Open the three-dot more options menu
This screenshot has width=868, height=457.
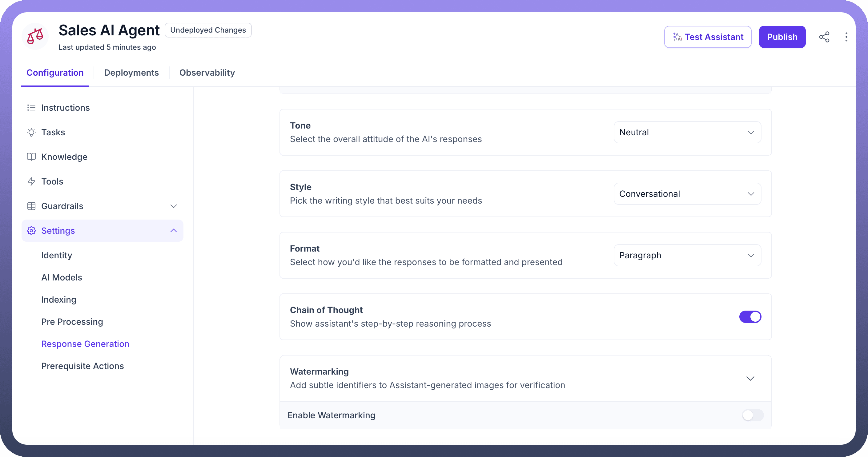(x=846, y=37)
